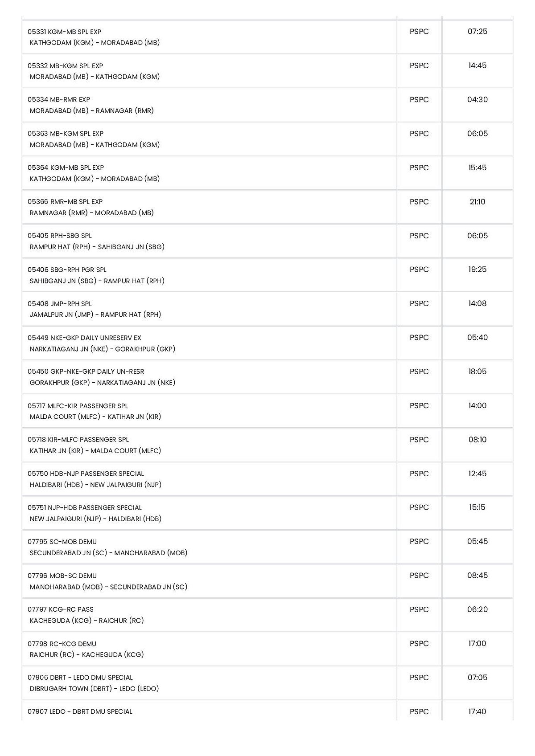Click the 18:05 time for train 05450

(x=477, y=372)
